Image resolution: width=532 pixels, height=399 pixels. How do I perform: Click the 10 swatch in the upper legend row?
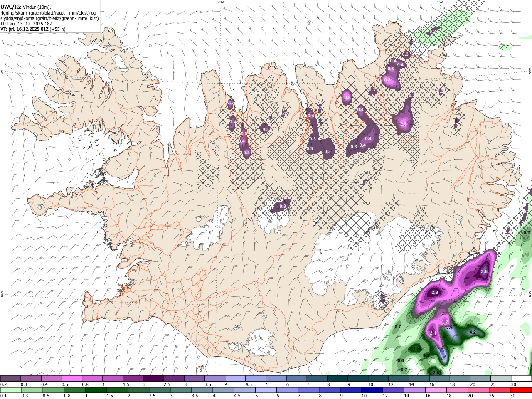tap(378, 378)
